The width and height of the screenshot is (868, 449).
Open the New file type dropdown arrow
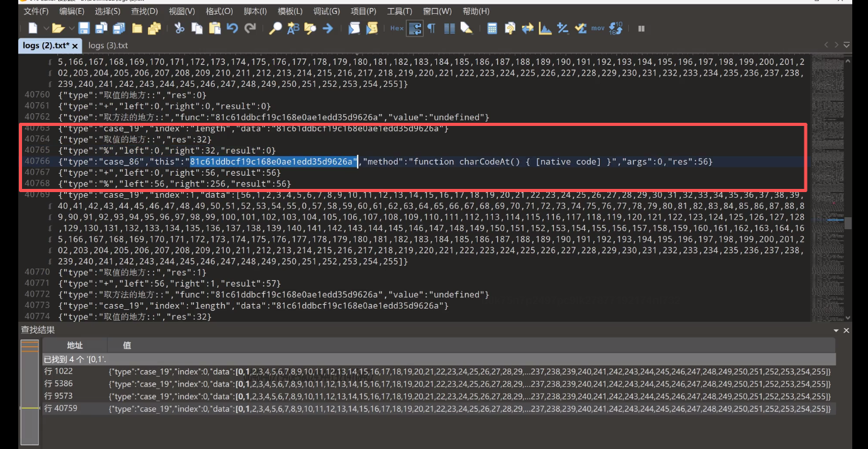[46, 28]
